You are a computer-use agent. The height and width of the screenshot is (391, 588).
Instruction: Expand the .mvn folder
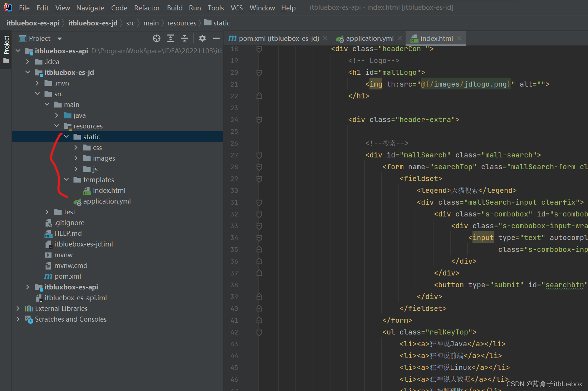(37, 83)
